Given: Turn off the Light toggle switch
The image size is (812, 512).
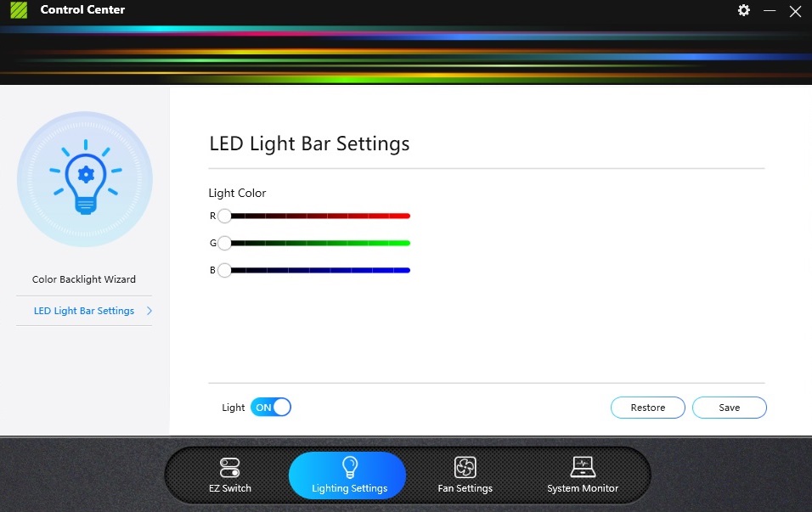Looking at the screenshot, I should tap(271, 408).
